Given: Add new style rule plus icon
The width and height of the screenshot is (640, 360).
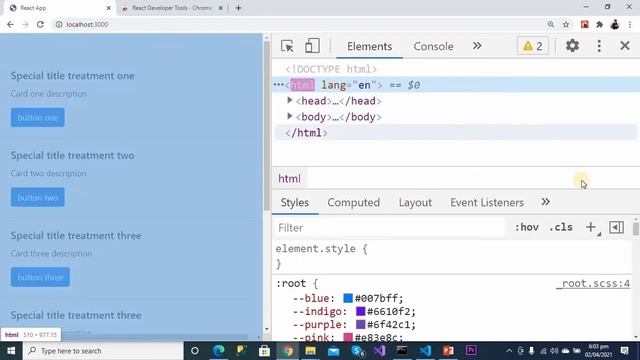Looking at the screenshot, I should tap(591, 227).
